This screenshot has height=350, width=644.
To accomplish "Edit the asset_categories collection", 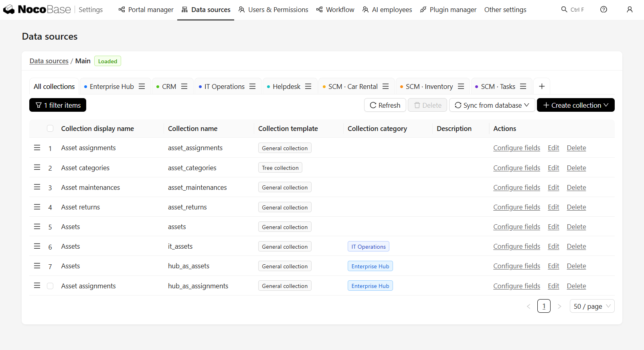I will [x=553, y=168].
